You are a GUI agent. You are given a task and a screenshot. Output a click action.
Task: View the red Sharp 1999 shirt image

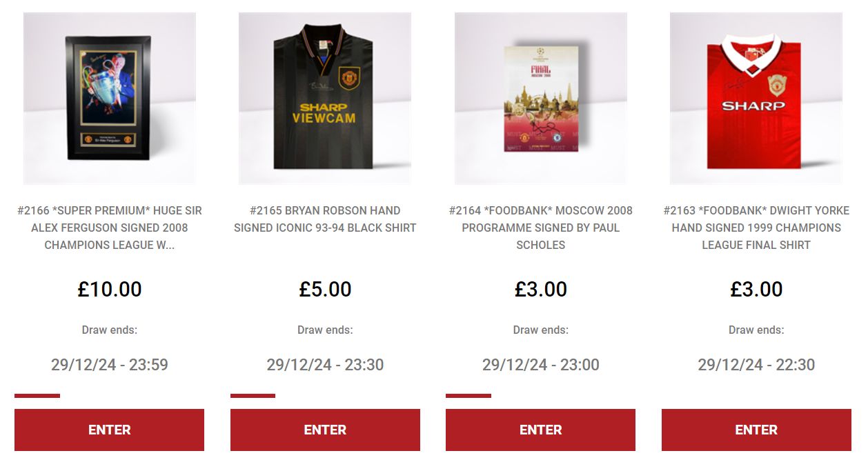[x=756, y=99]
